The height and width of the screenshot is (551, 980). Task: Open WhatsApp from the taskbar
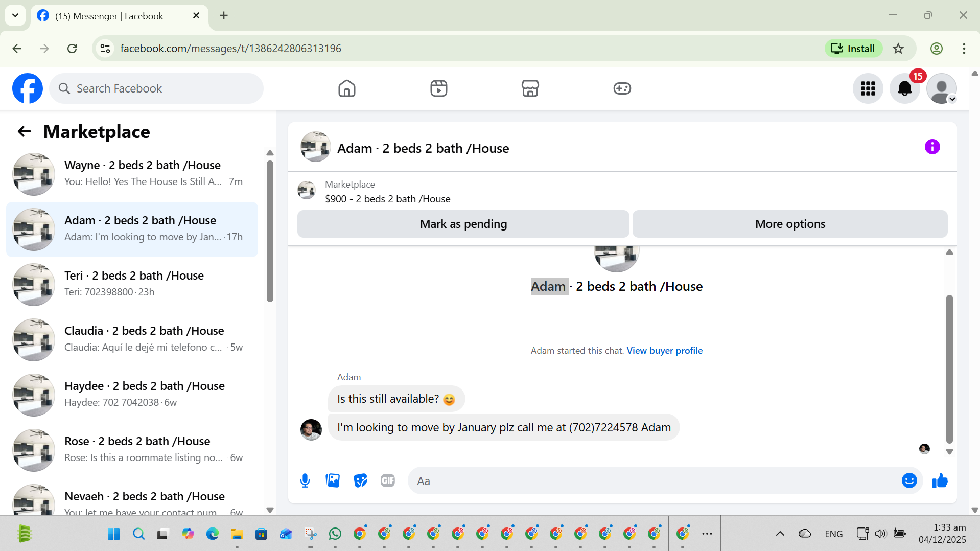point(335,534)
